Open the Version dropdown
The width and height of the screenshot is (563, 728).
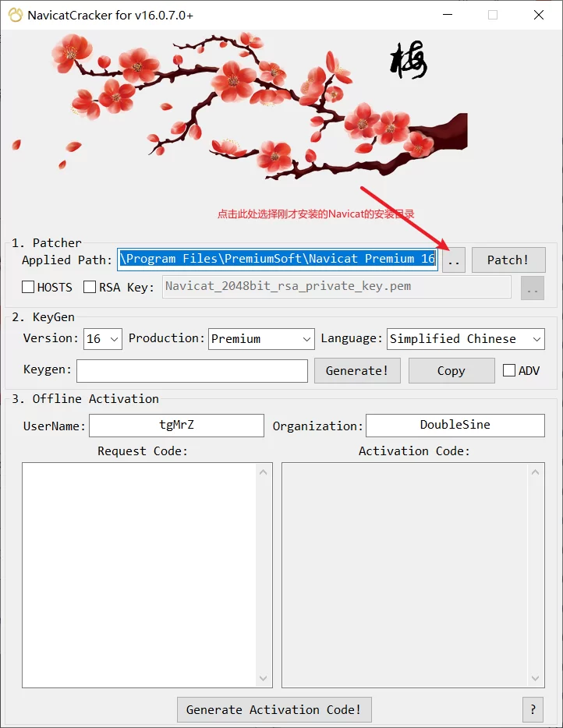[x=103, y=338]
